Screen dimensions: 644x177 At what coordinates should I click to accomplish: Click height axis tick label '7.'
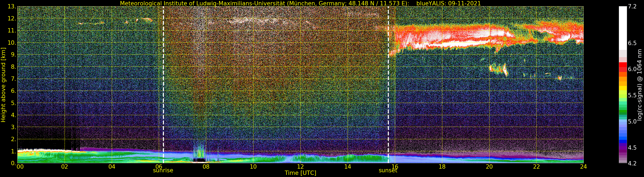click(14, 79)
